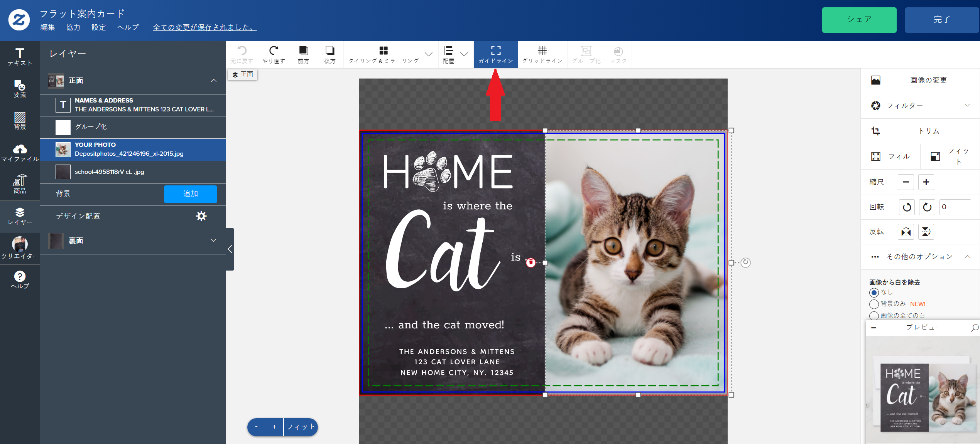This screenshot has height=444, width=980.
Task: Flip image horizontally
Action: [906, 232]
